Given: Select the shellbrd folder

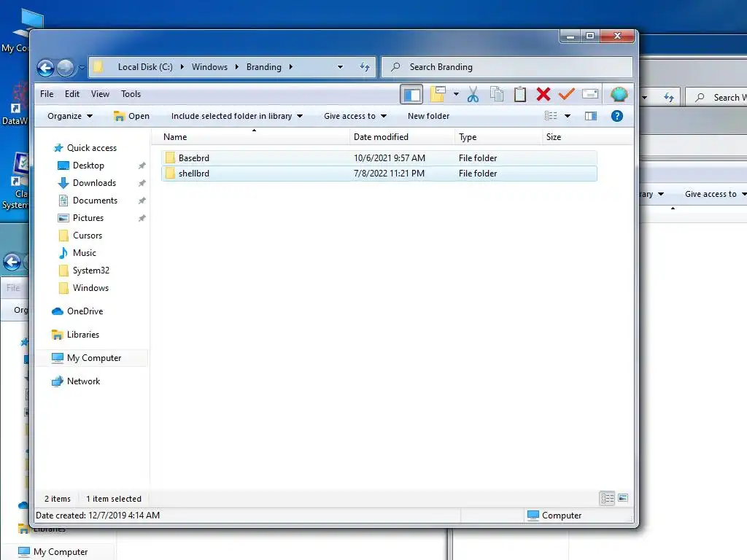Looking at the screenshot, I should point(379,174).
